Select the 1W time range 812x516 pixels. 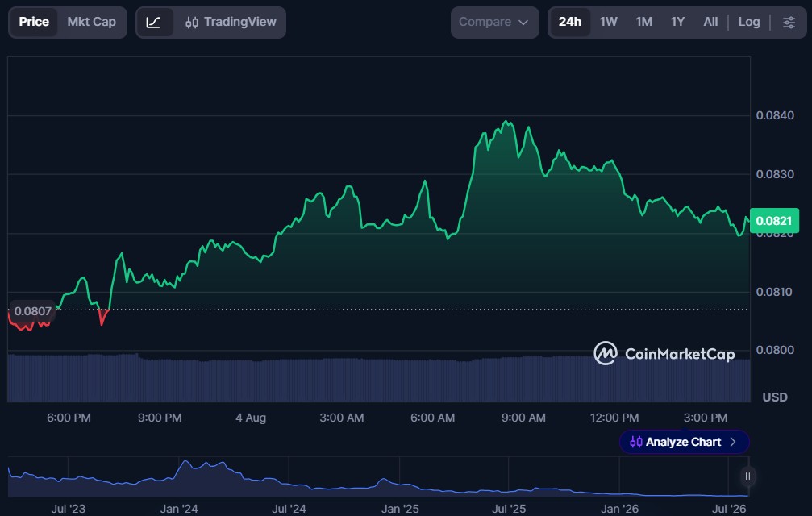[x=609, y=23]
